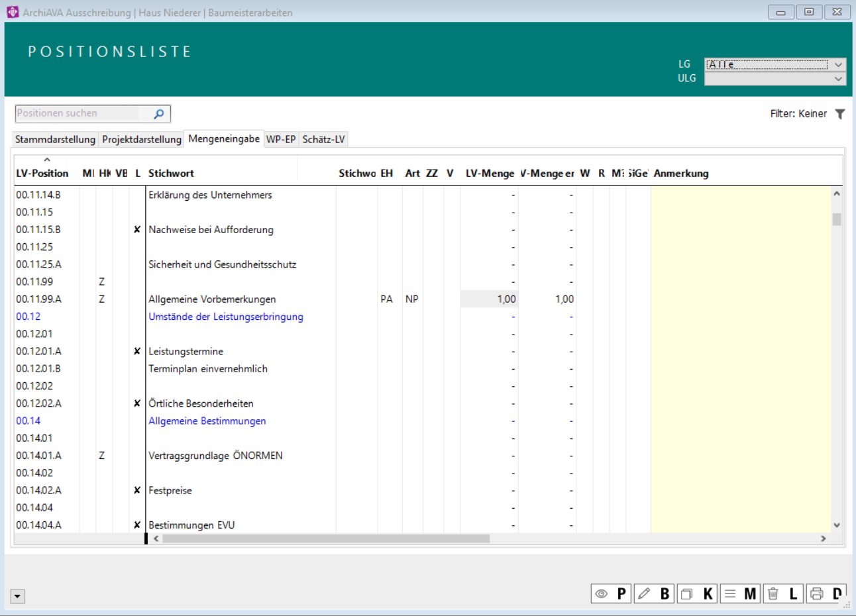Open the LG dropdown showing Alle
Screen dimensions: 856x616
(x=775, y=64)
